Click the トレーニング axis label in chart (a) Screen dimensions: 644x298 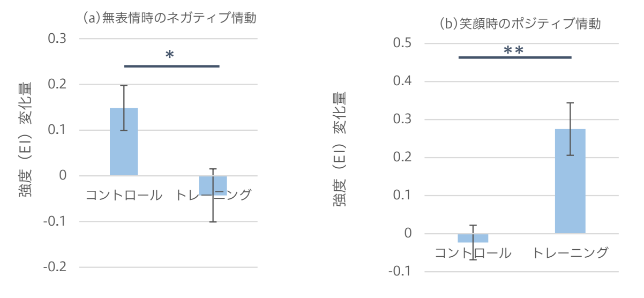tap(213, 195)
